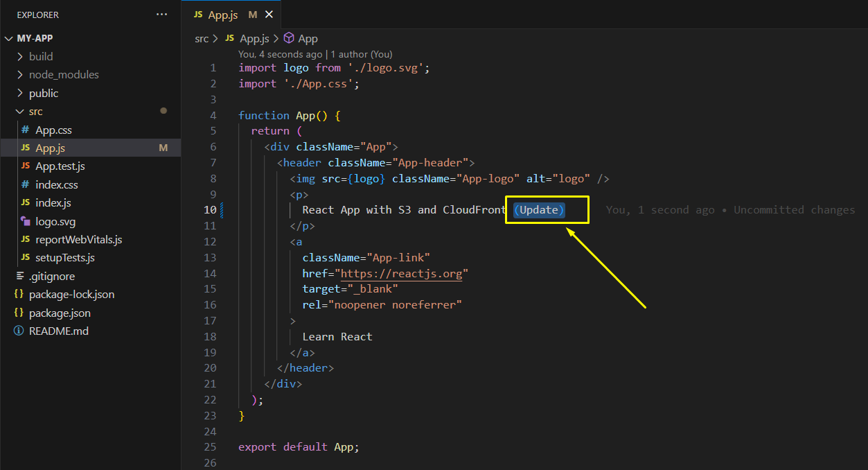This screenshot has width=868, height=470.
Task: Close the App.js editor tab
Action: 269,15
